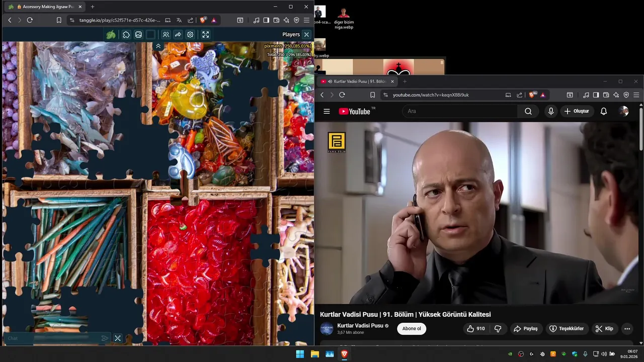Open Brave Shields in Tanggle window

coord(203,20)
